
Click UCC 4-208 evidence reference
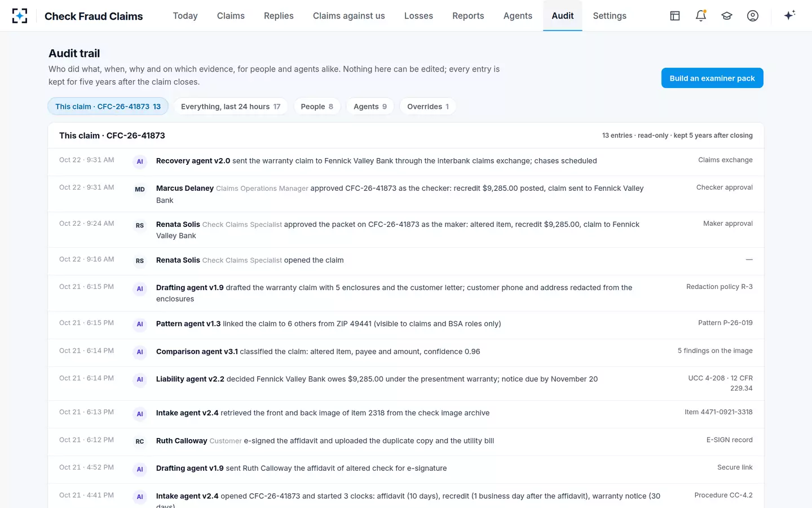click(720, 383)
